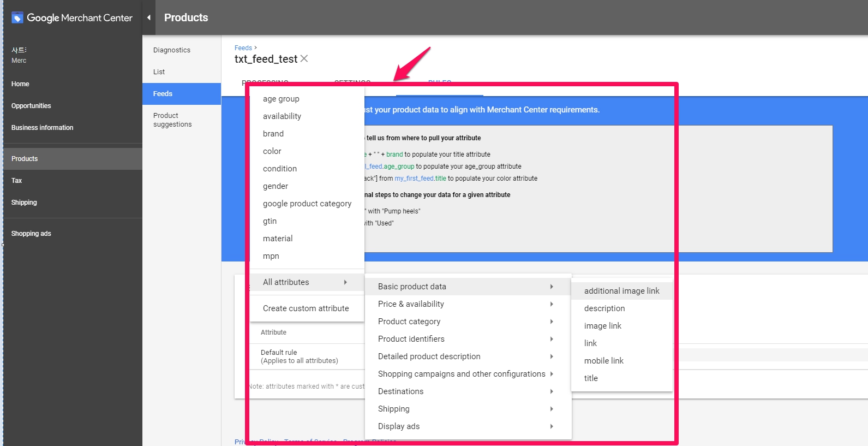Close the txt_feed_test feed with X

[x=304, y=58]
